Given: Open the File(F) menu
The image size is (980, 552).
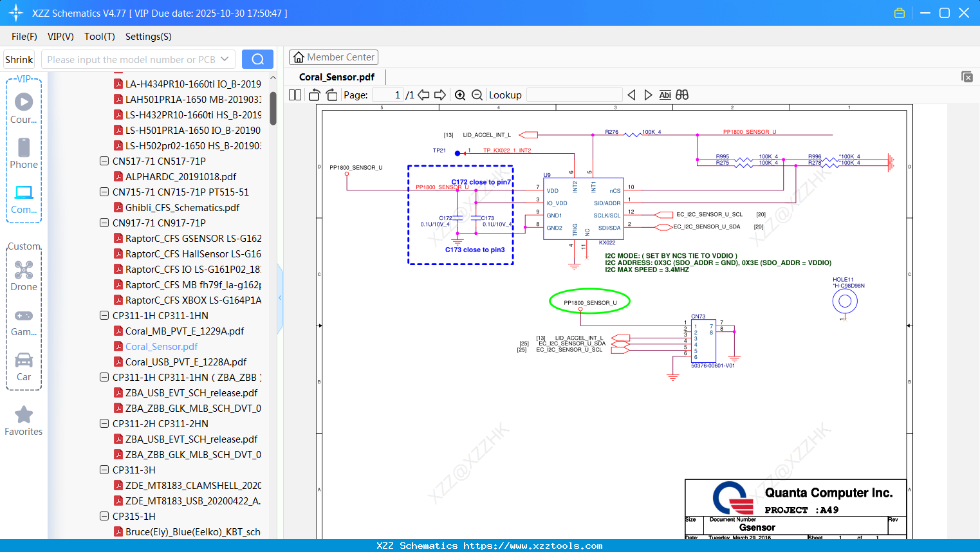Looking at the screenshot, I should click(x=24, y=37).
